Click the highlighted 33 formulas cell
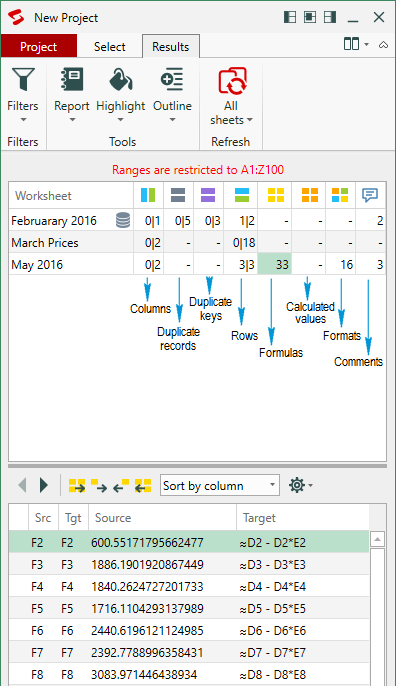396x686 pixels. tap(275, 264)
